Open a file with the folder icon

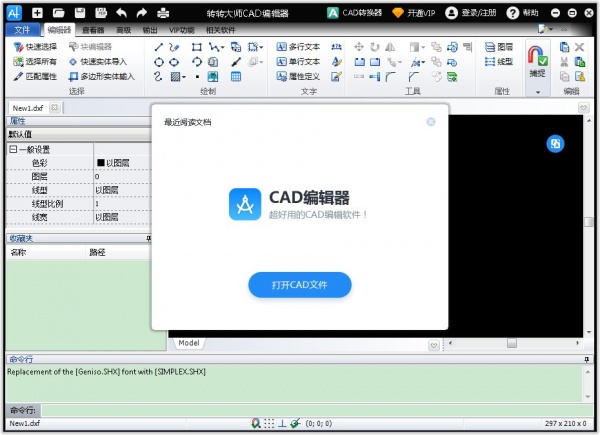point(59,13)
